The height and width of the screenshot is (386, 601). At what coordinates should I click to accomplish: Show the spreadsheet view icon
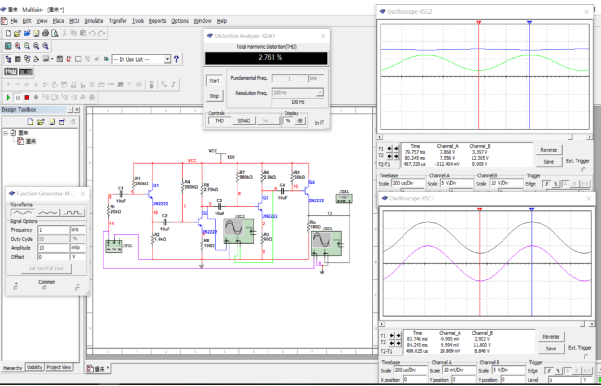[x=18, y=59]
